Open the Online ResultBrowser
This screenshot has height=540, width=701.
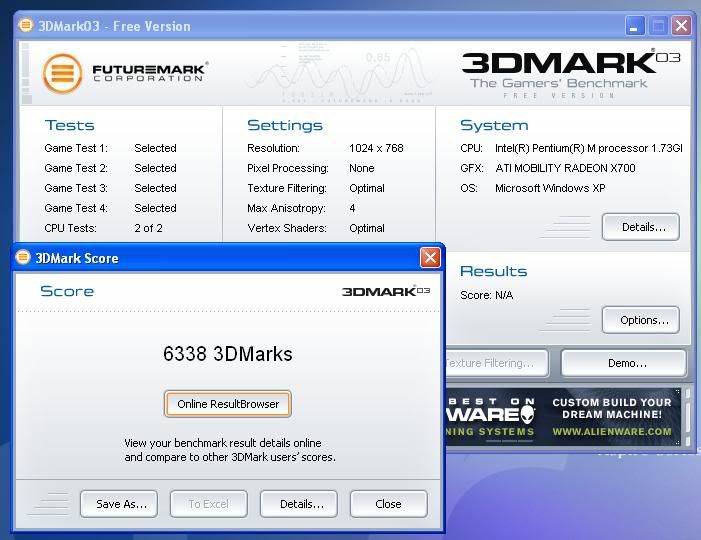point(228,404)
